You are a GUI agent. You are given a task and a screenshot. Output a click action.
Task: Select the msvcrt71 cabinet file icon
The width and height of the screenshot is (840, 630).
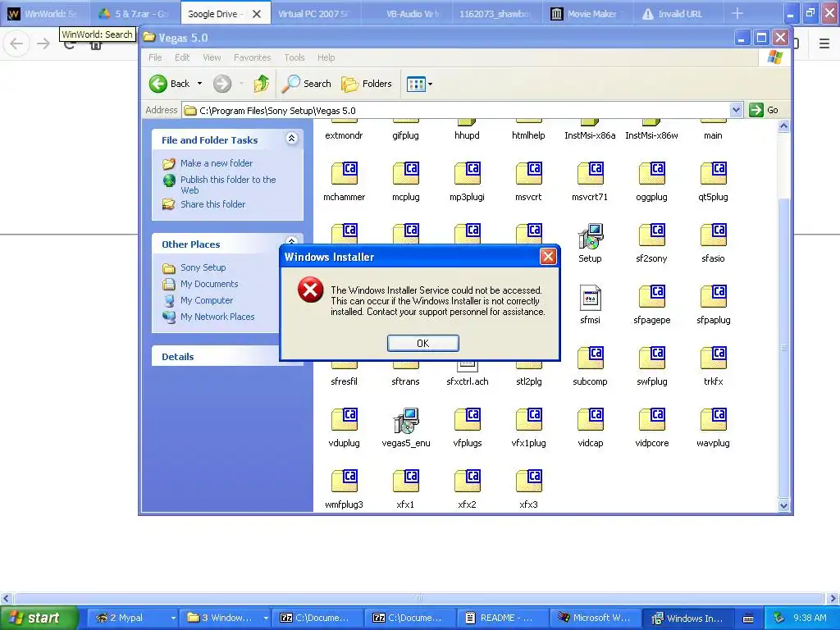click(591, 173)
